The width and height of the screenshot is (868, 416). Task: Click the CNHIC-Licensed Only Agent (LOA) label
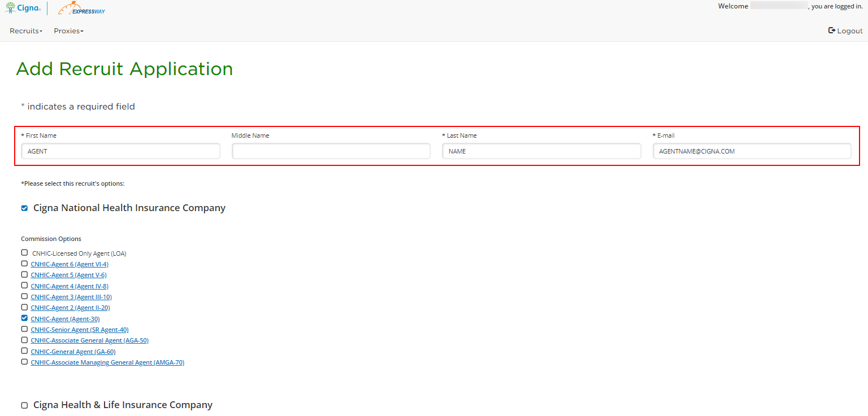point(79,253)
